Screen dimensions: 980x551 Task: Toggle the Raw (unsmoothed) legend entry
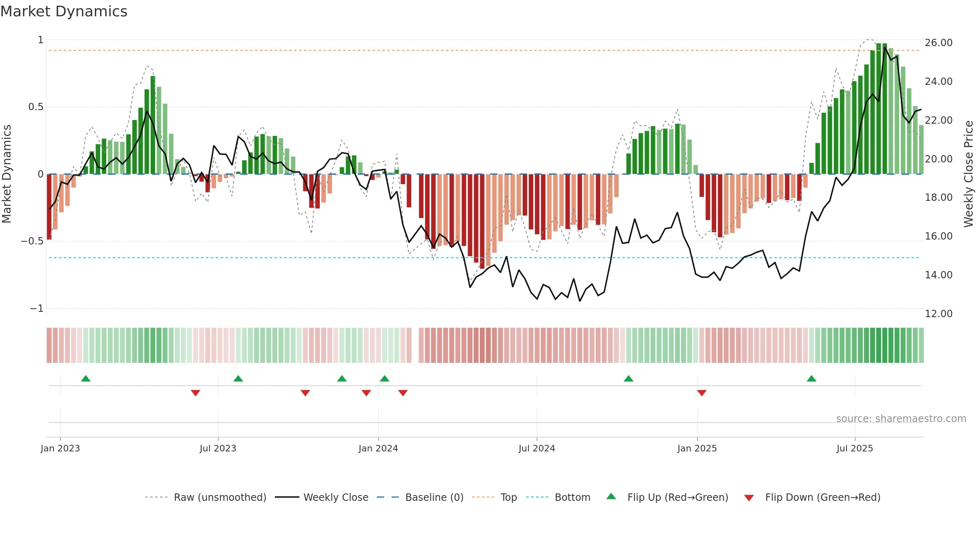coord(220,497)
